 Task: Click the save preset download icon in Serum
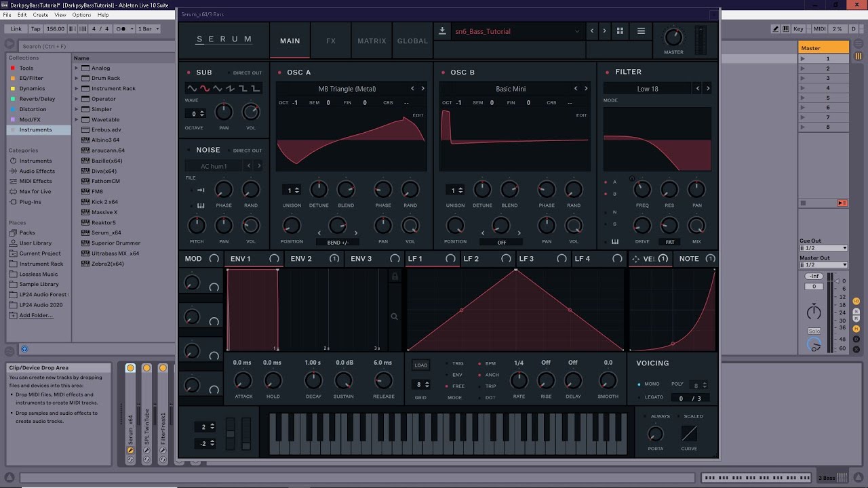click(442, 30)
